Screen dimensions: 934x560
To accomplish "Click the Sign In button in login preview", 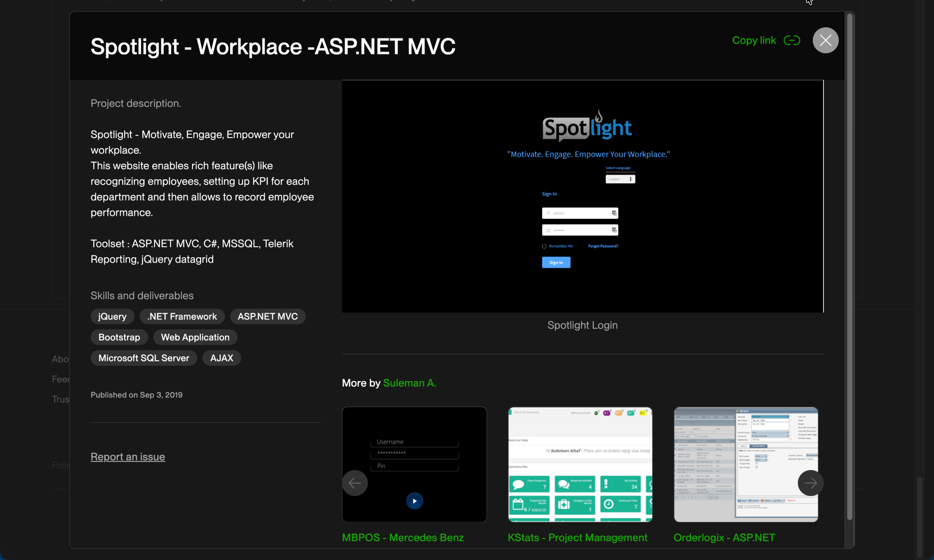I will (x=556, y=262).
